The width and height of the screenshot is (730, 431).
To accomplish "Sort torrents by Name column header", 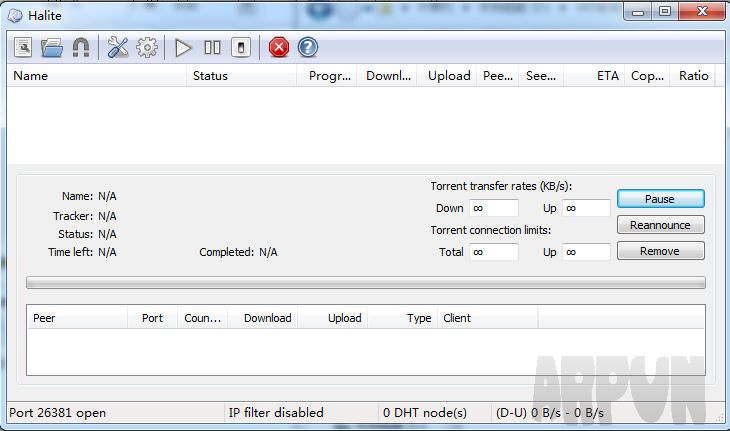I will point(97,75).
